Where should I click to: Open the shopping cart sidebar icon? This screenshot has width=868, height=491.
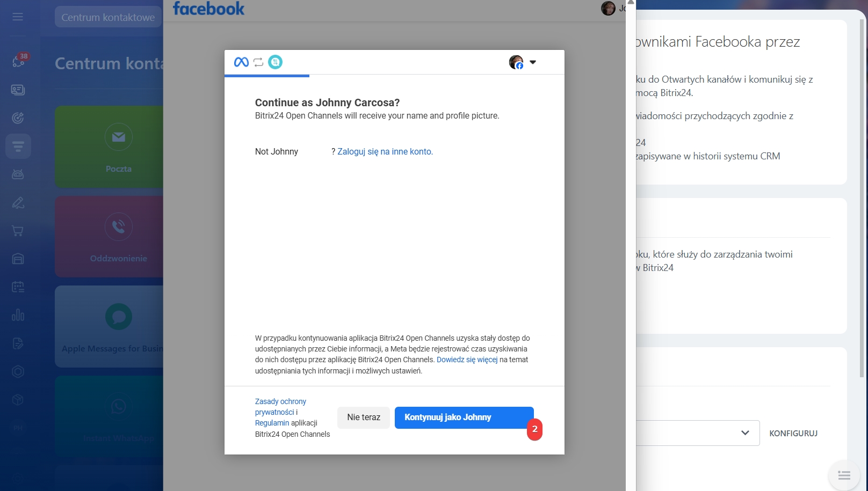18,231
